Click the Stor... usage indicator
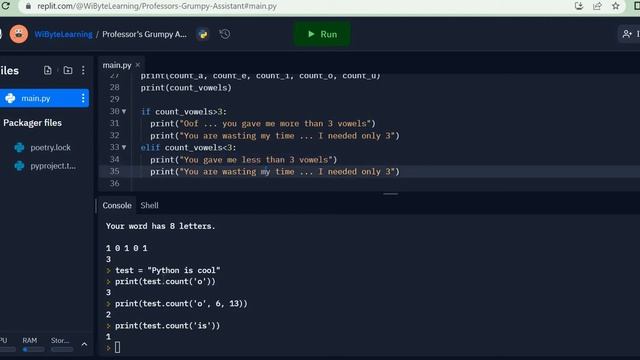The image size is (640, 360). [x=61, y=344]
